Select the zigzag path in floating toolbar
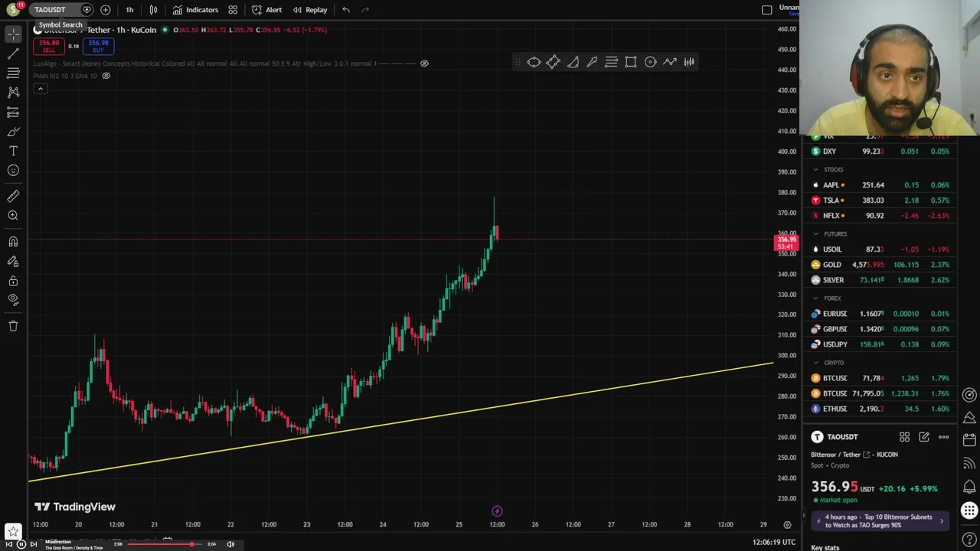 click(x=670, y=62)
